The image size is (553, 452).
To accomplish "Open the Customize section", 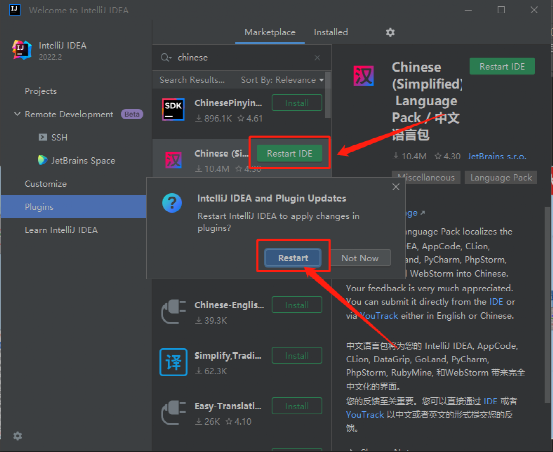I will [45, 184].
